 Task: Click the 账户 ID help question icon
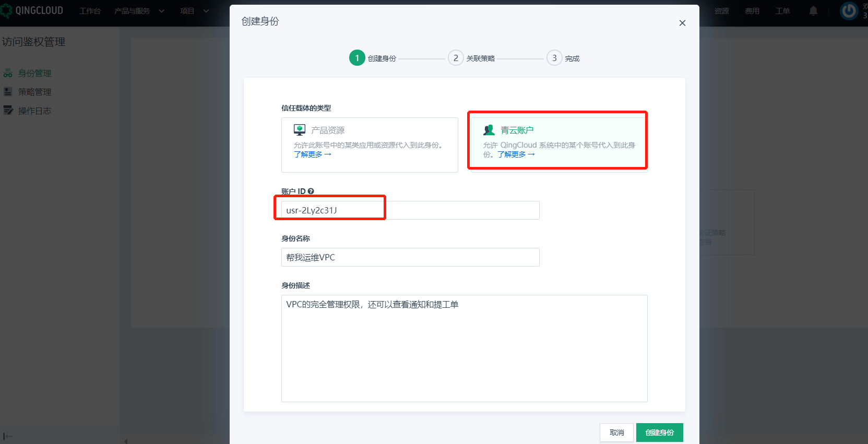(x=311, y=191)
